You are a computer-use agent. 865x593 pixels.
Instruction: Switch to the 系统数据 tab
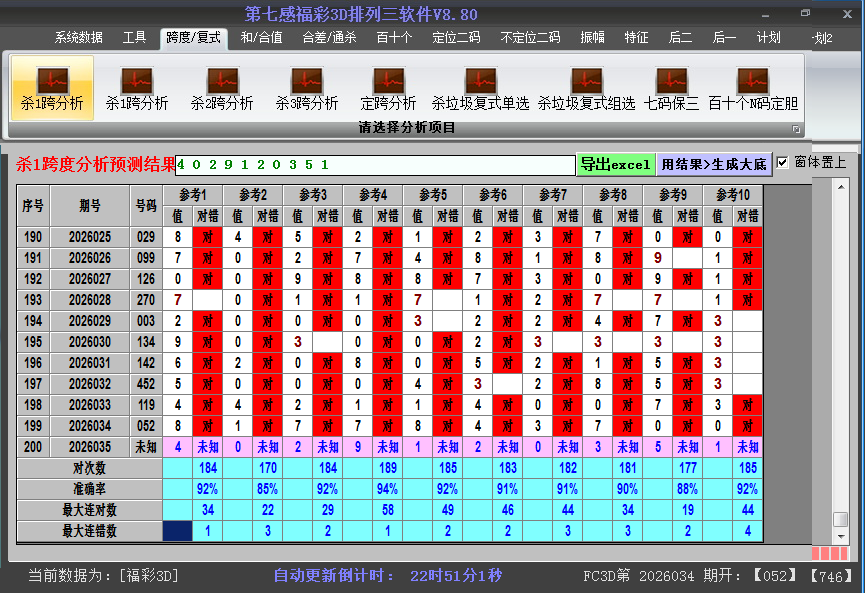coord(78,38)
